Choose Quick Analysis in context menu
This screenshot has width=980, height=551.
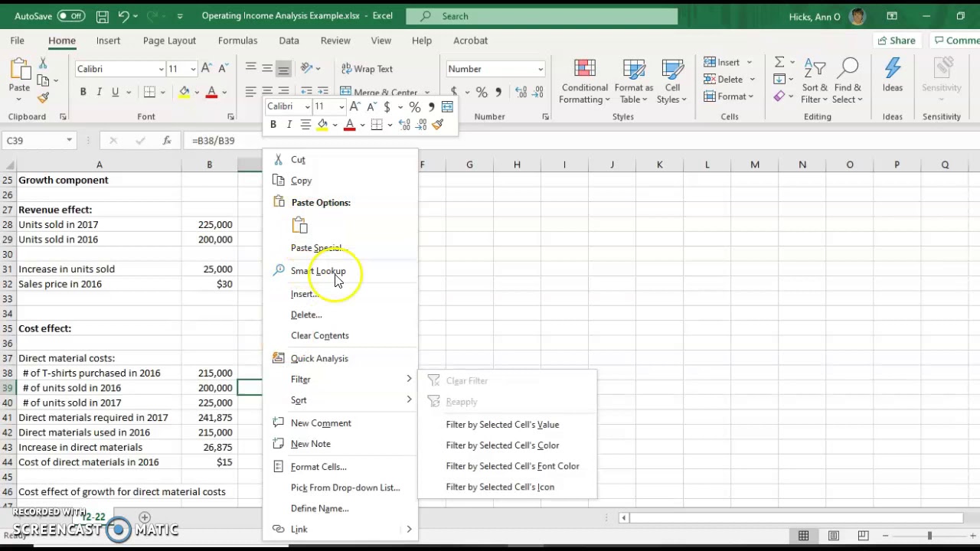pos(319,359)
